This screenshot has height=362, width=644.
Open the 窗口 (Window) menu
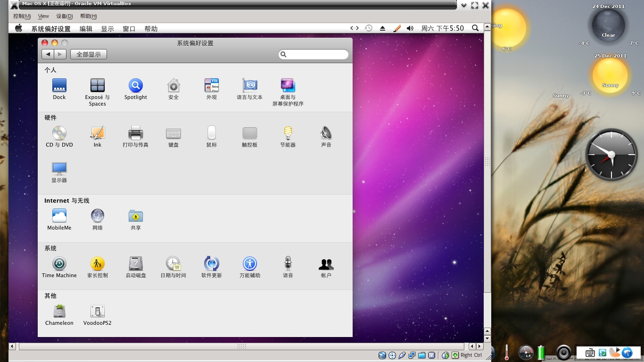point(129,29)
